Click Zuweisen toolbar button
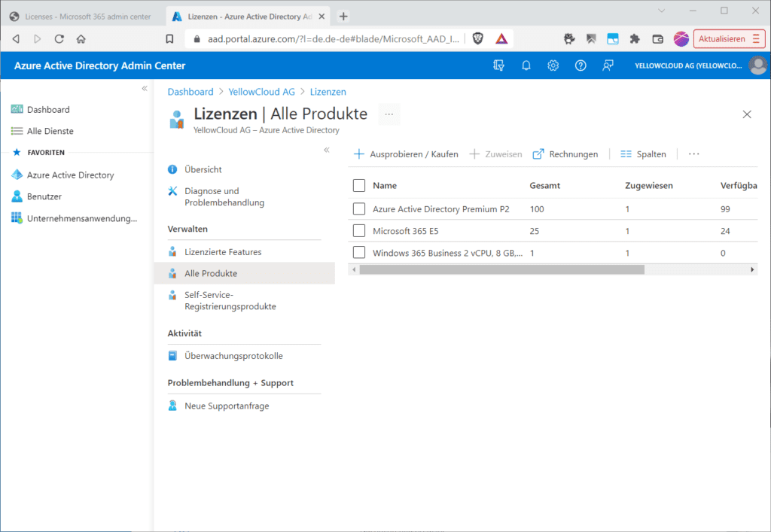 click(495, 154)
